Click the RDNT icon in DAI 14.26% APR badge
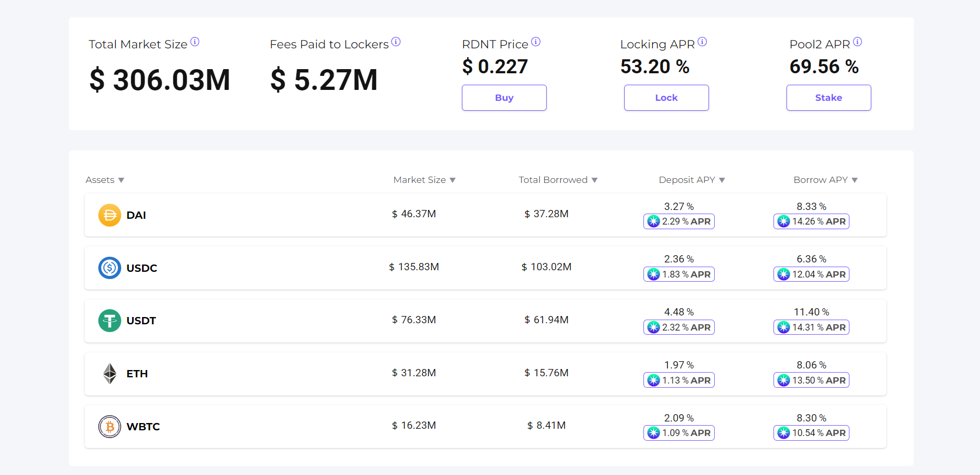The image size is (980, 475). (784, 221)
